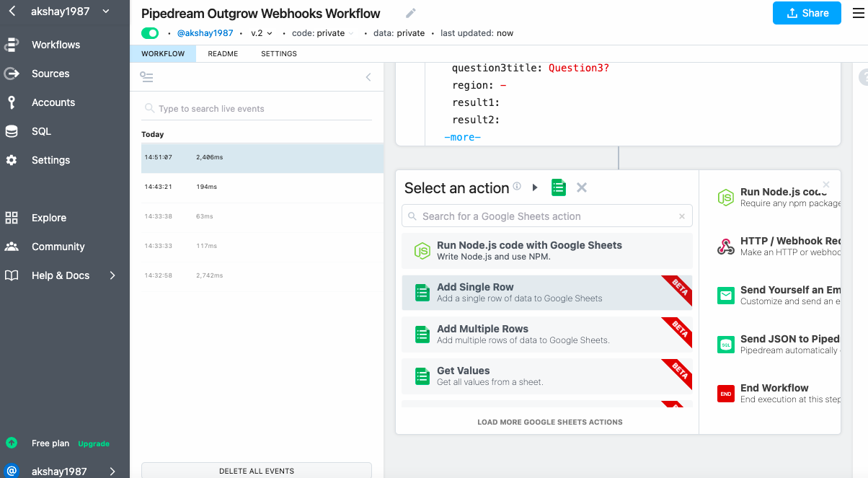Click the Google Sheets icon in action header
The height and width of the screenshot is (478, 868).
point(558,187)
